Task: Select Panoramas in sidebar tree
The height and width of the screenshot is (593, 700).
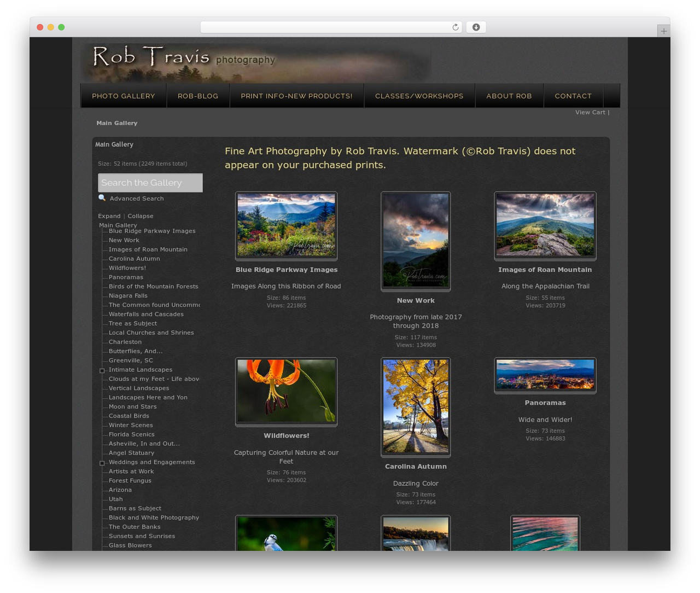Action: pos(126,277)
